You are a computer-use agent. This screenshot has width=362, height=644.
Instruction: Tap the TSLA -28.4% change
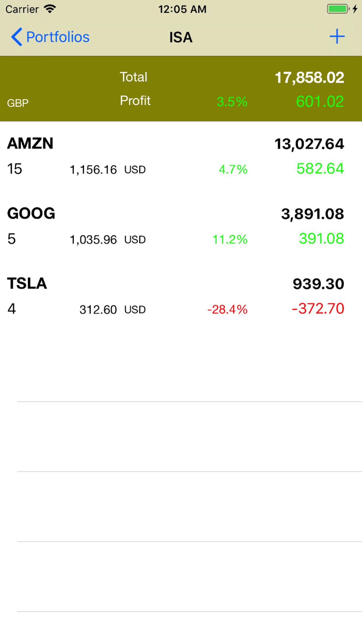pyautogui.click(x=227, y=309)
